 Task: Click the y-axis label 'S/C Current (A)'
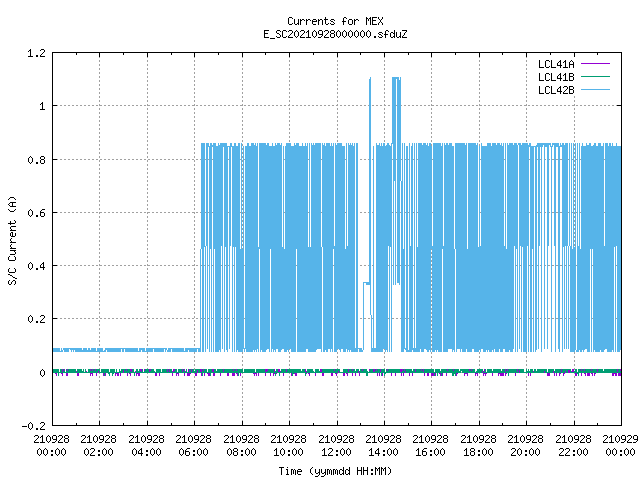12,241
